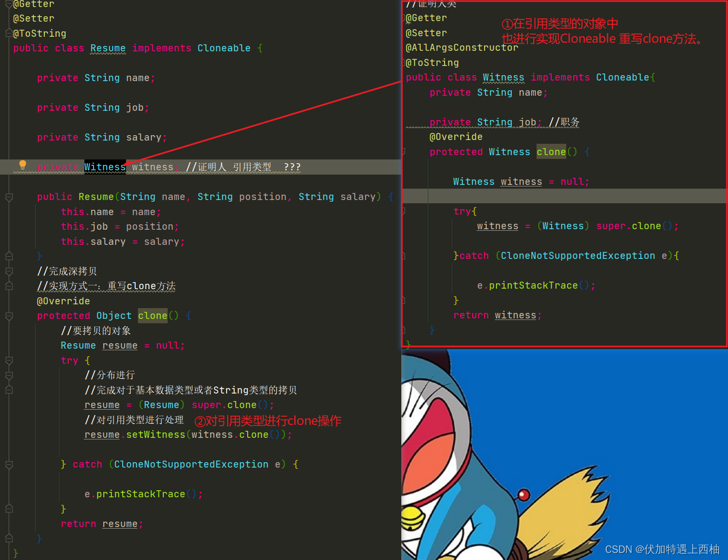
Task: Click Cloneable in the Resume class declaration
Action: (224, 48)
